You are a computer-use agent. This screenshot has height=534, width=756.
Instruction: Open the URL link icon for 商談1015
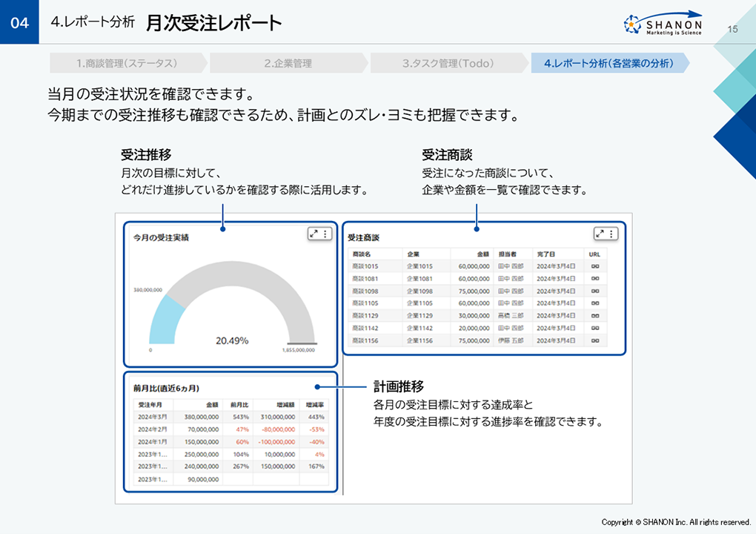pyautogui.click(x=595, y=266)
